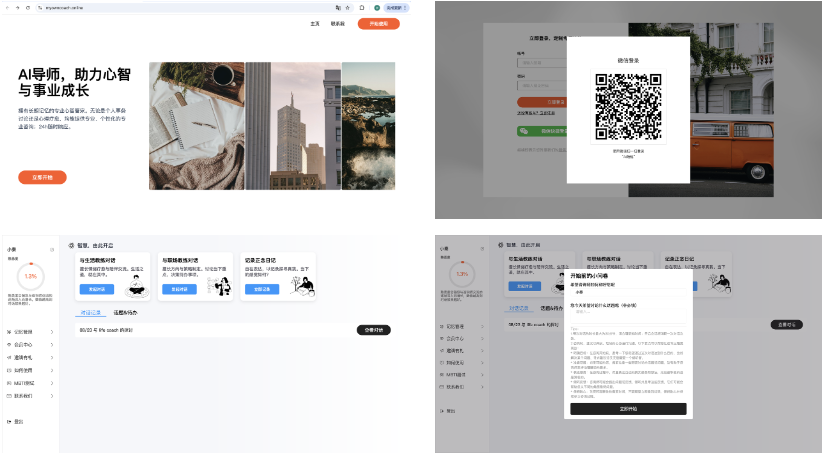This screenshot has height=453, width=822.
Task: Click the blue button on the 与职场教练对话 card, undimmed dashboard
Action: pos(179,289)
